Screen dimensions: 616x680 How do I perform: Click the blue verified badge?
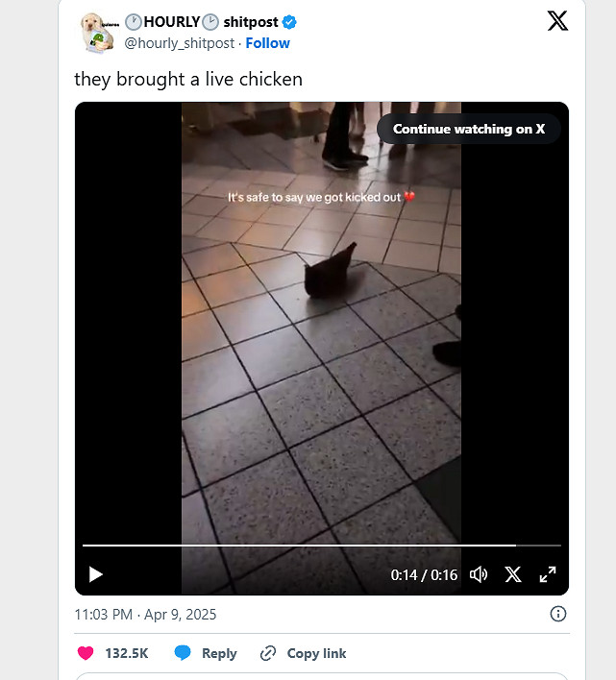[x=289, y=22]
